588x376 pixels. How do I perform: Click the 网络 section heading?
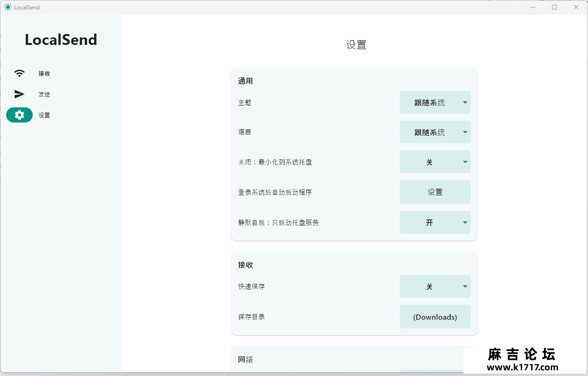pos(246,360)
